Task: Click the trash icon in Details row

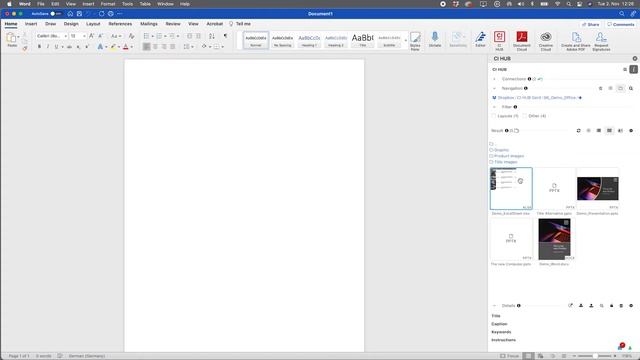Action: point(621,306)
